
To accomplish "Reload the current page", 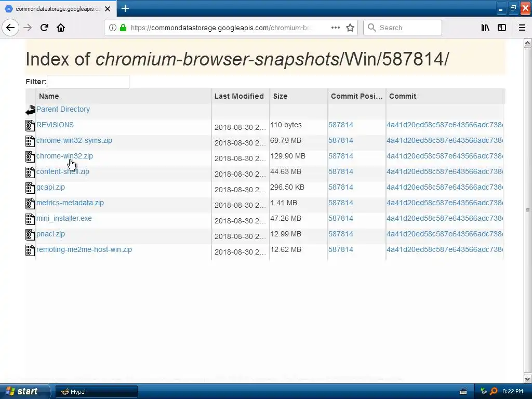I will pyautogui.click(x=44, y=28).
